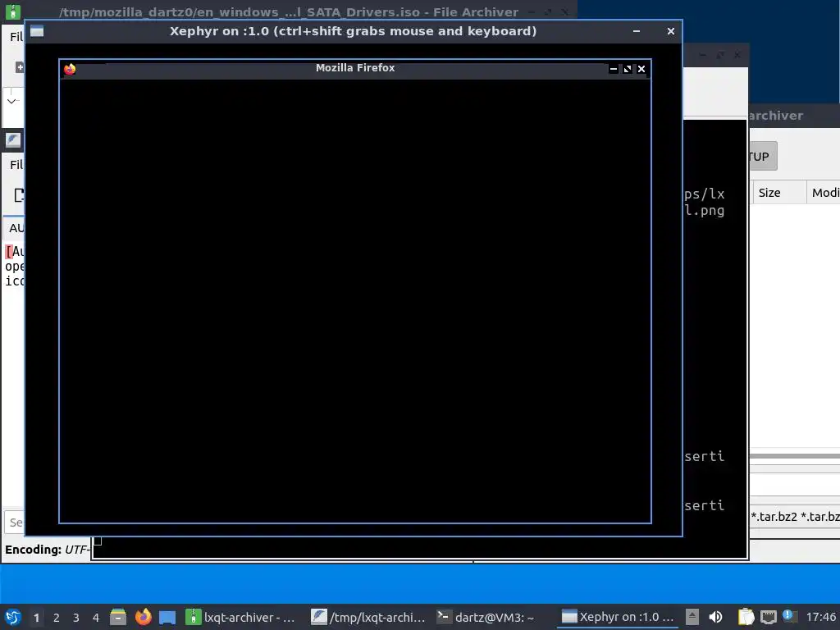Image resolution: width=840 pixels, height=630 pixels.
Task: Switch to the lxqt-archiver taskbar entry
Action: pyautogui.click(x=240, y=617)
